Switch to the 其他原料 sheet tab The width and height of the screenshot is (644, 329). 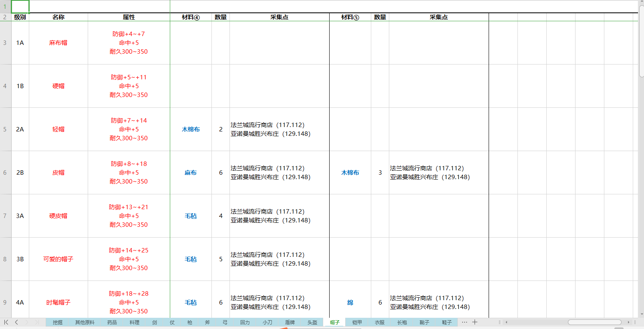(x=85, y=322)
